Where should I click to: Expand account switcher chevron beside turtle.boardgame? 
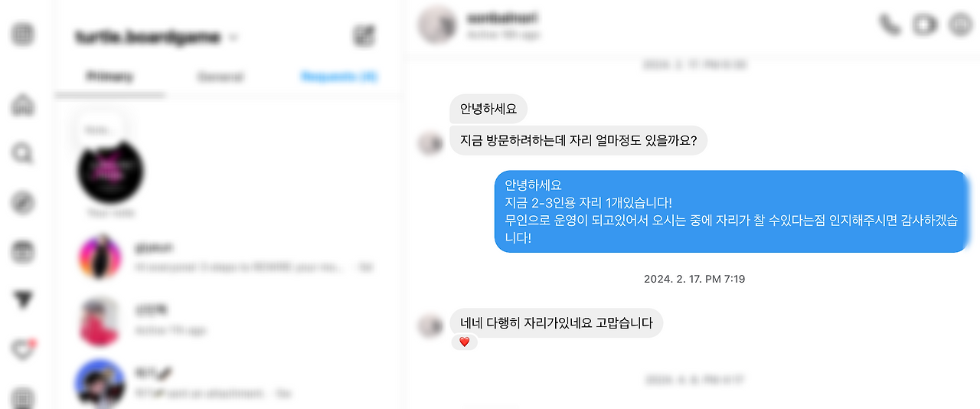234,37
